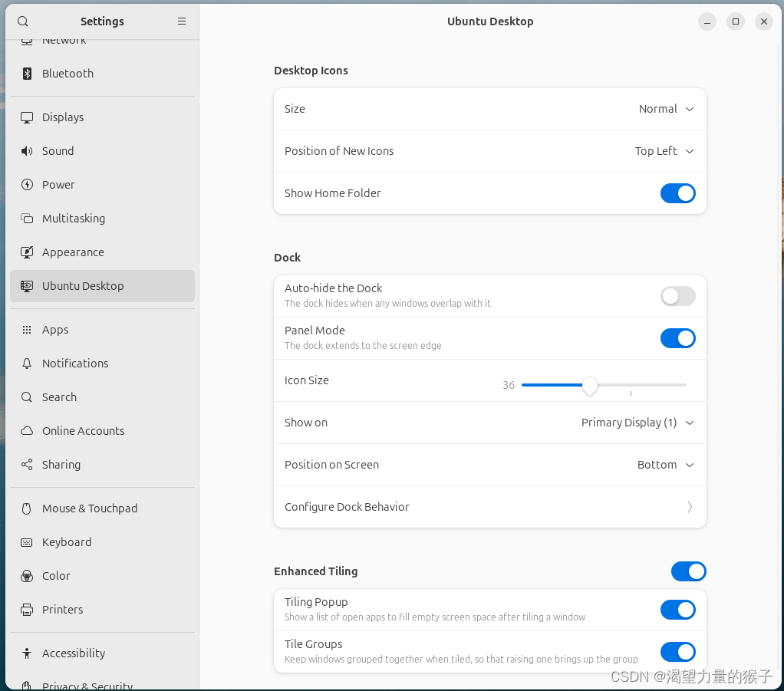
Task: Click the Color icon
Action: (27, 576)
